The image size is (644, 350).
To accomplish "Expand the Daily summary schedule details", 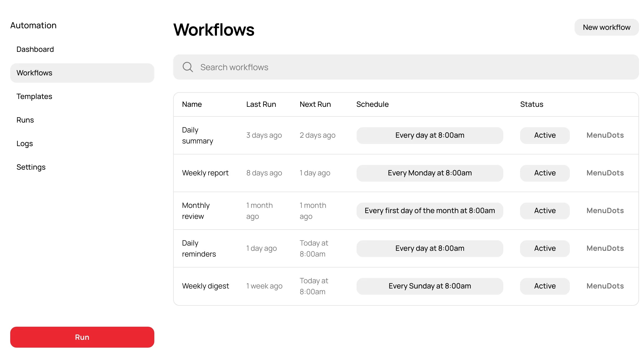I will tap(430, 135).
